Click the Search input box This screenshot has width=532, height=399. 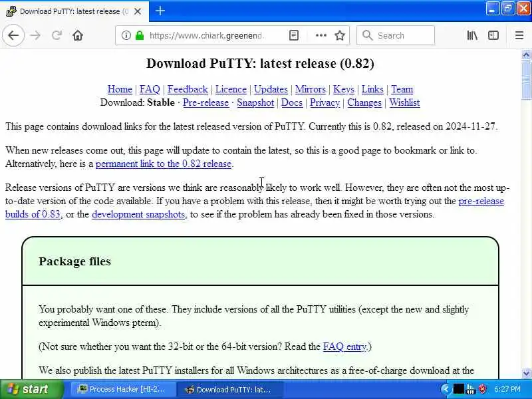(396, 35)
